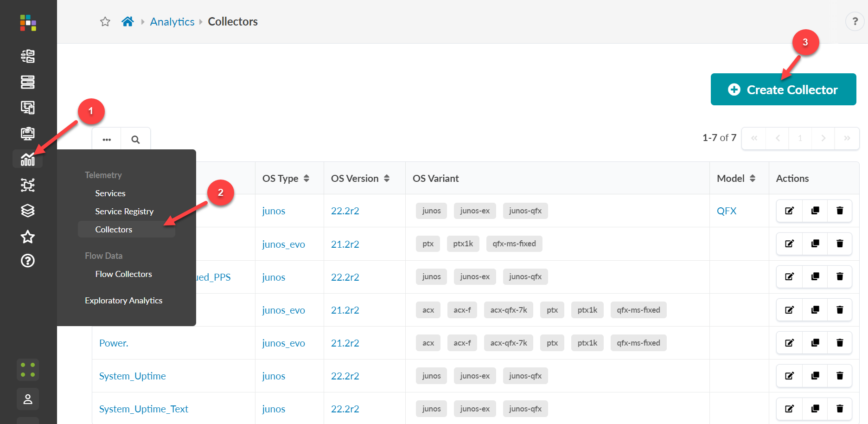This screenshot has width=868, height=424.
Task: Sort table by Model column
Action: tap(752, 179)
